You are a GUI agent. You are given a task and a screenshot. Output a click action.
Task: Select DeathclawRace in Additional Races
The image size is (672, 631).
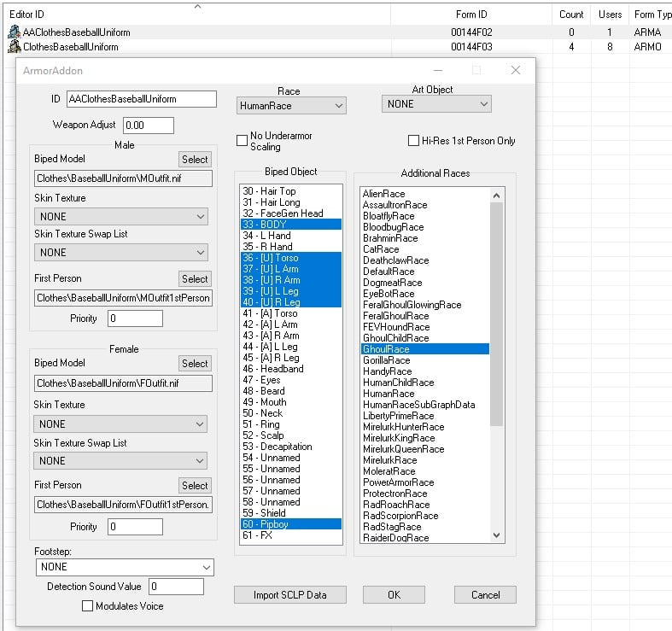[x=425, y=260]
